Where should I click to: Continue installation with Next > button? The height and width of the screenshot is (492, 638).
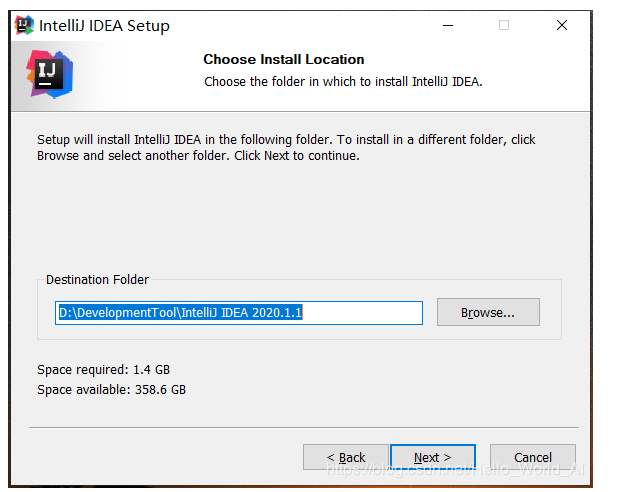pyautogui.click(x=433, y=457)
